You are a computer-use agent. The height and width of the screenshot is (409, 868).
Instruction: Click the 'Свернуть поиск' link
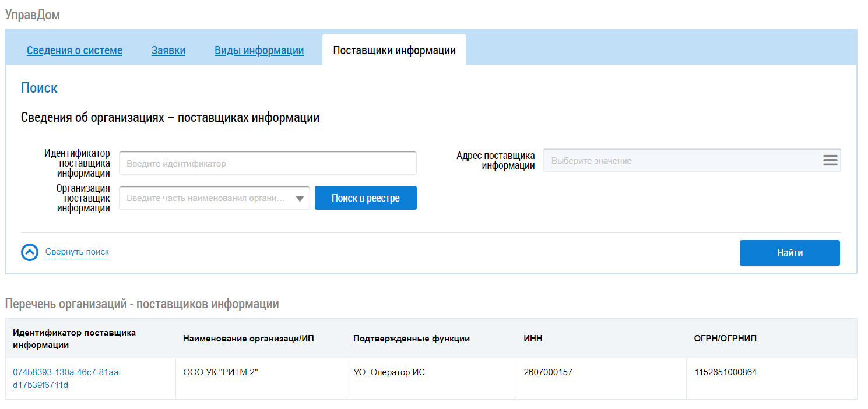click(77, 252)
